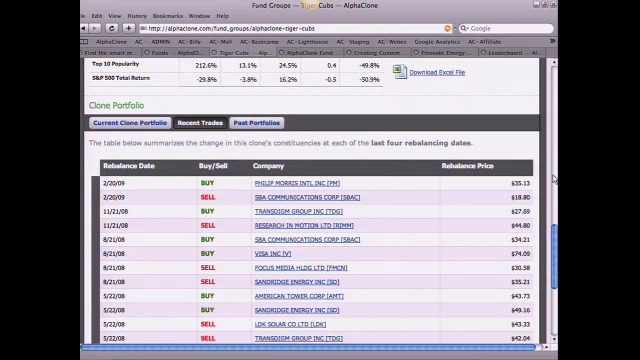The image size is (640, 360).
Task: Switch to the Finovate Energy browser tab
Action: coord(444,53)
